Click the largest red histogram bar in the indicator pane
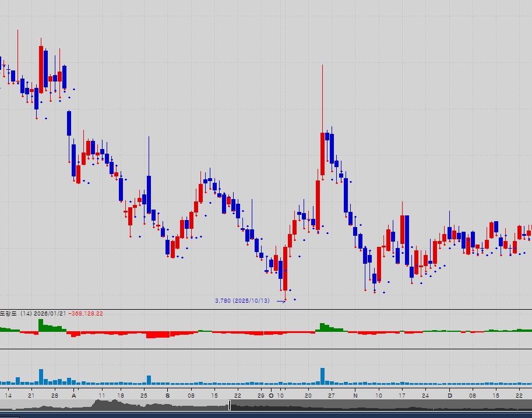The width and height of the screenshot is (532, 418). [157, 335]
